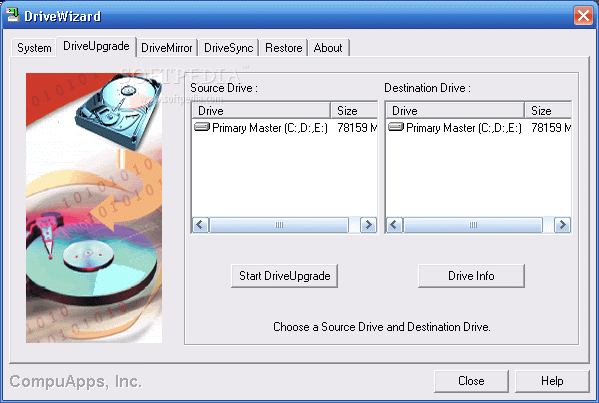Click Source Drive list right scroll arrow
The height and width of the screenshot is (403, 599).
click(369, 225)
